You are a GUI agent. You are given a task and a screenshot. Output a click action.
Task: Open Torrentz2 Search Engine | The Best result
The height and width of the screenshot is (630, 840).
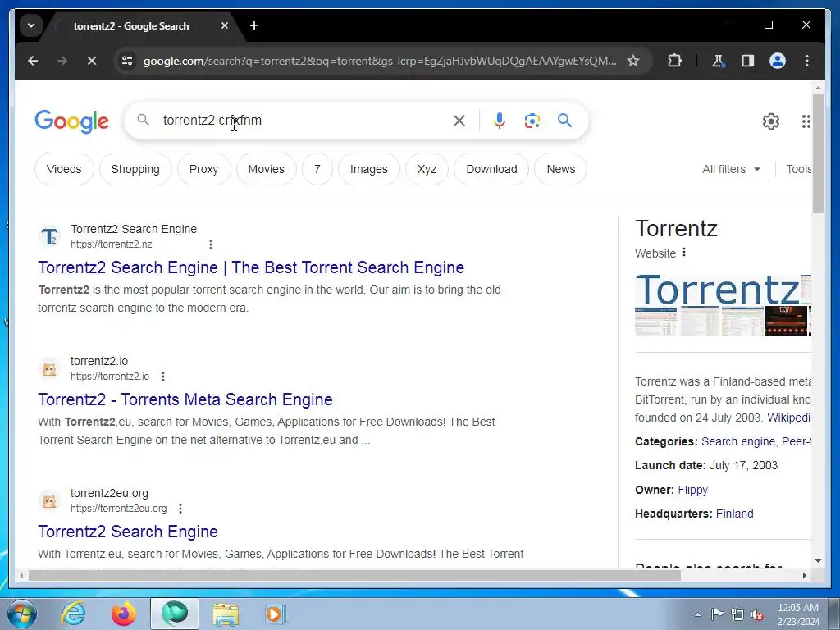[251, 267]
